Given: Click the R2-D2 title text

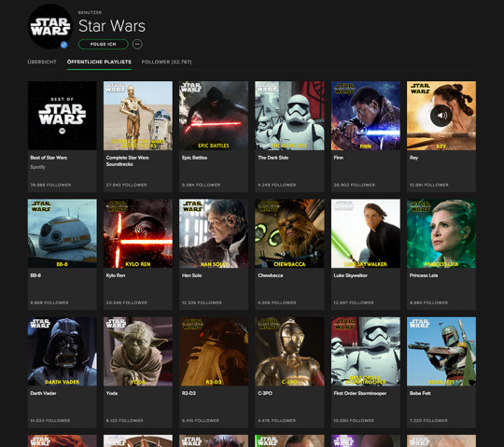Looking at the screenshot, I should pos(189,393).
